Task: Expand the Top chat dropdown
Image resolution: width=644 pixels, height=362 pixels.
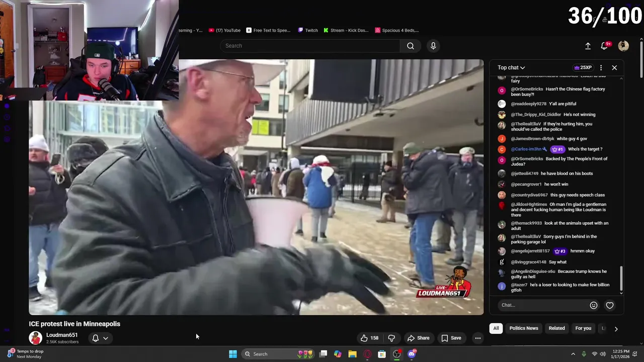Action: tap(511, 67)
